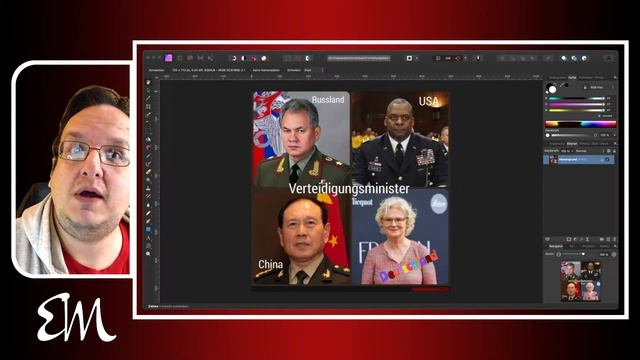Pick a colour with the eyedropper icon
The width and height of the screenshot is (640, 360).
point(562,85)
